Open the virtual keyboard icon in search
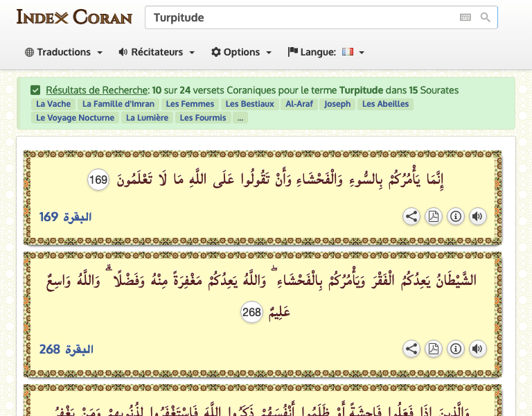 465,17
